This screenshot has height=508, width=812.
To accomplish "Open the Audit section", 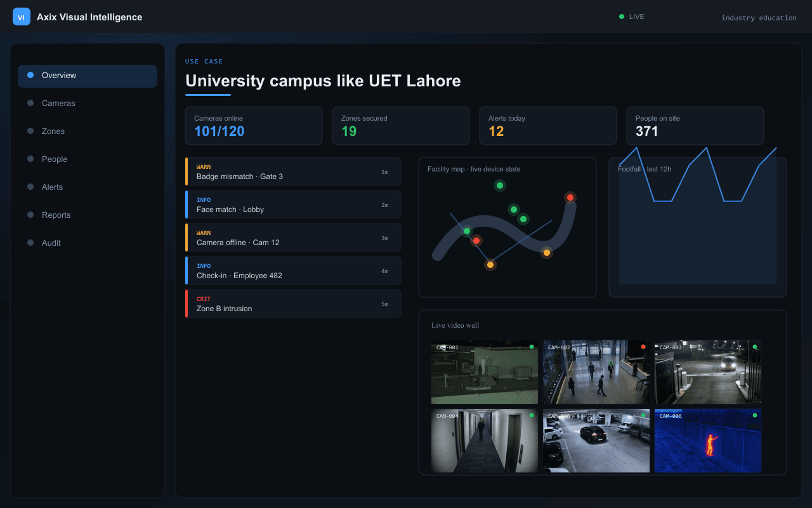I will (x=88, y=243).
